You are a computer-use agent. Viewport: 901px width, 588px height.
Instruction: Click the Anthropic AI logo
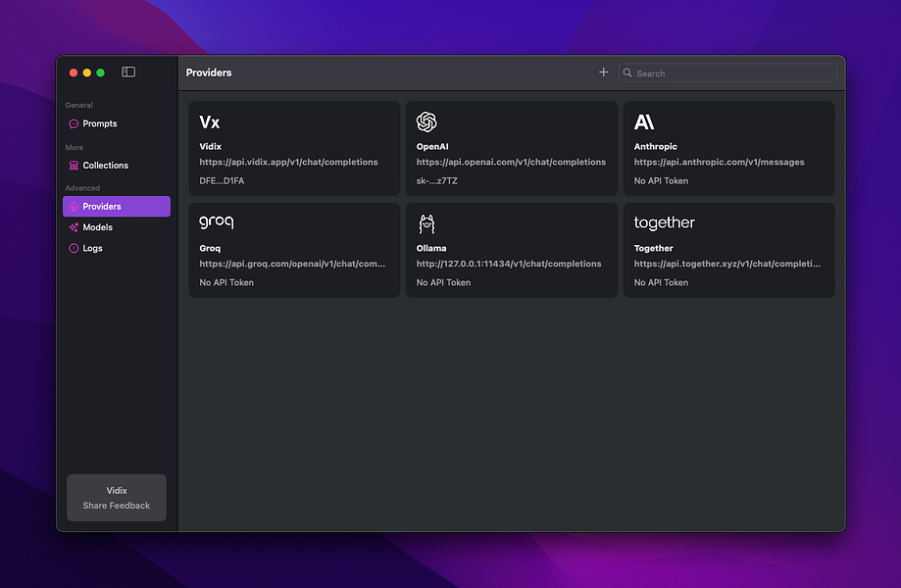[644, 122]
